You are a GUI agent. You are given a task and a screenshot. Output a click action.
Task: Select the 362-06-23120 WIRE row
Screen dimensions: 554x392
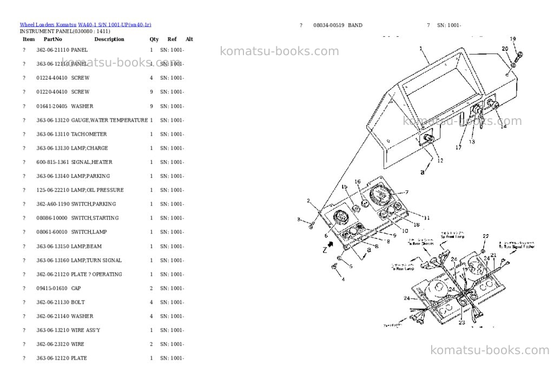click(103, 344)
